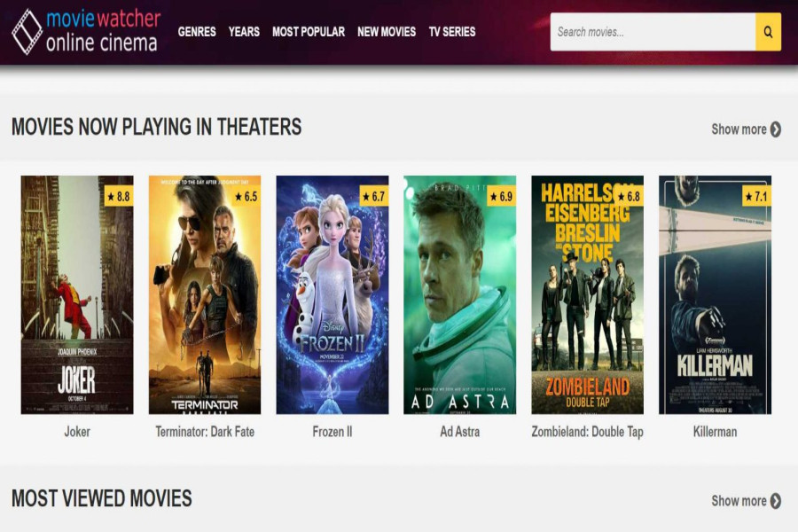Select the Ad Astra poster
The image size is (798, 532).
tap(460, 294)
